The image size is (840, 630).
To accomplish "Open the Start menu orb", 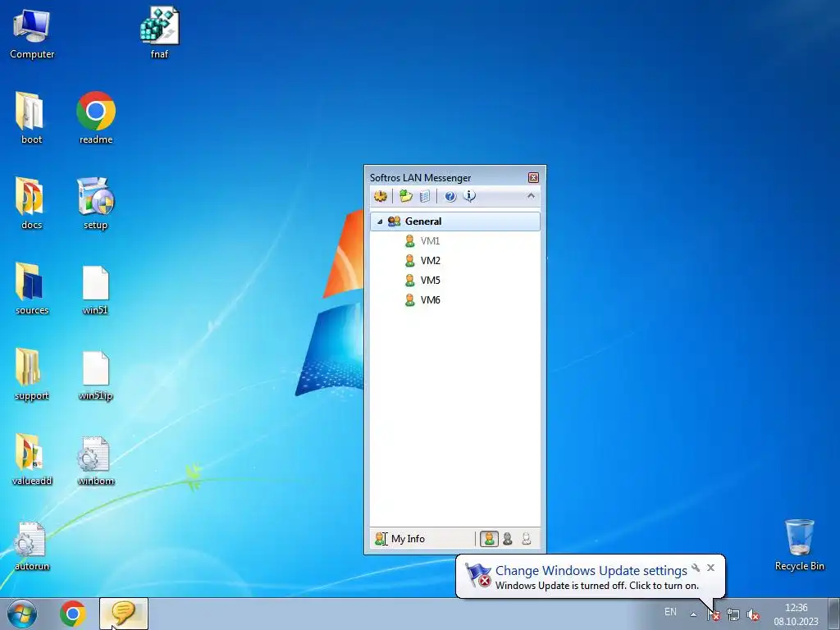I will point(22,614).
